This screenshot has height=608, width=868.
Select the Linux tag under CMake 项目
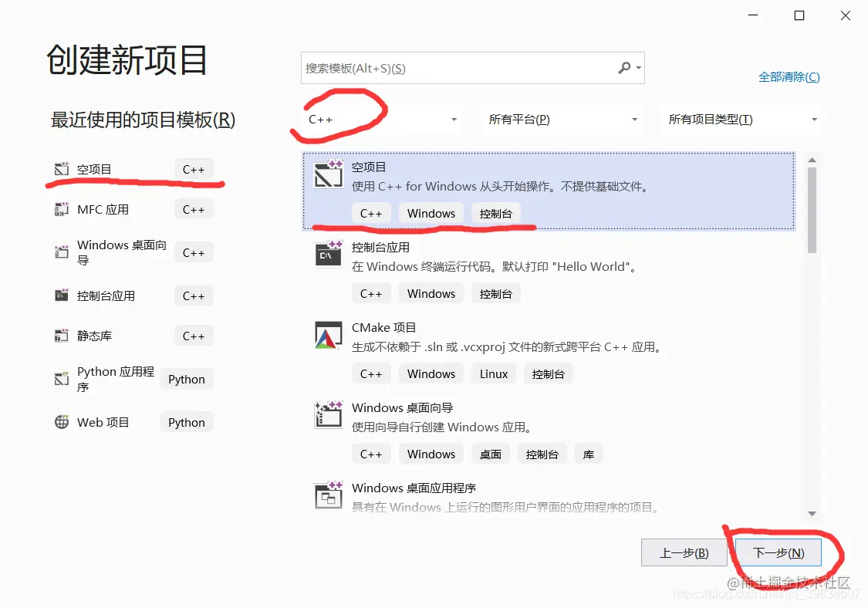pyautogui.click(x=493, y=373)
